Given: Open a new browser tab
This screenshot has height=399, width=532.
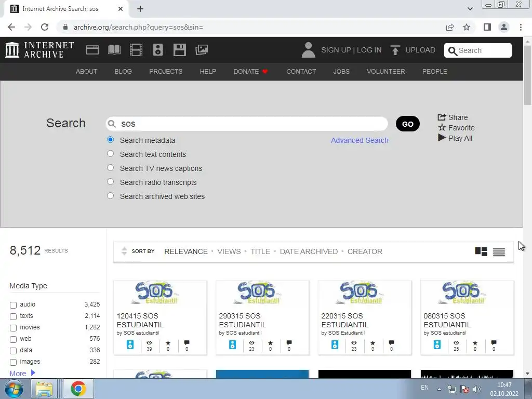Looking at the screenshot, I should click(x=140, y=9).
